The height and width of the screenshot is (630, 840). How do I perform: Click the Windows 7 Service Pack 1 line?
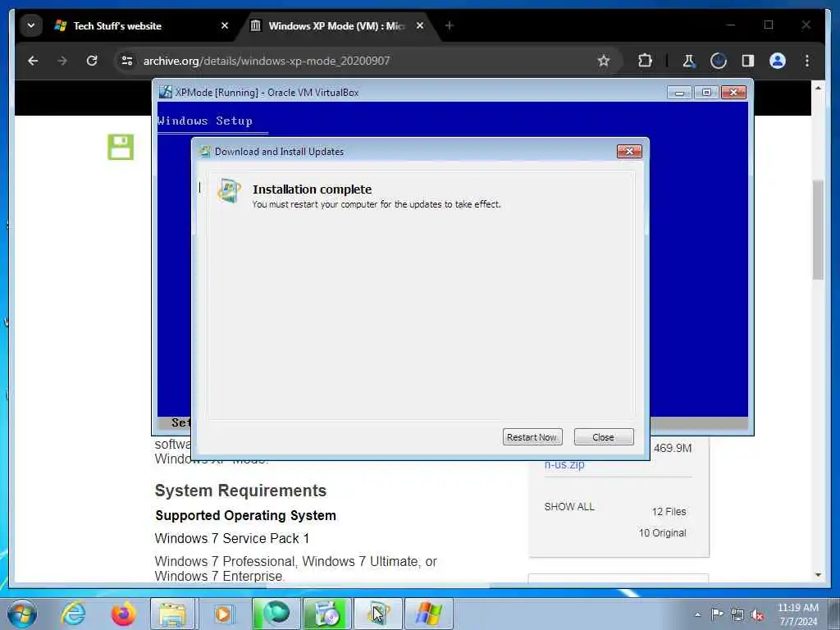tap(232, 538)
